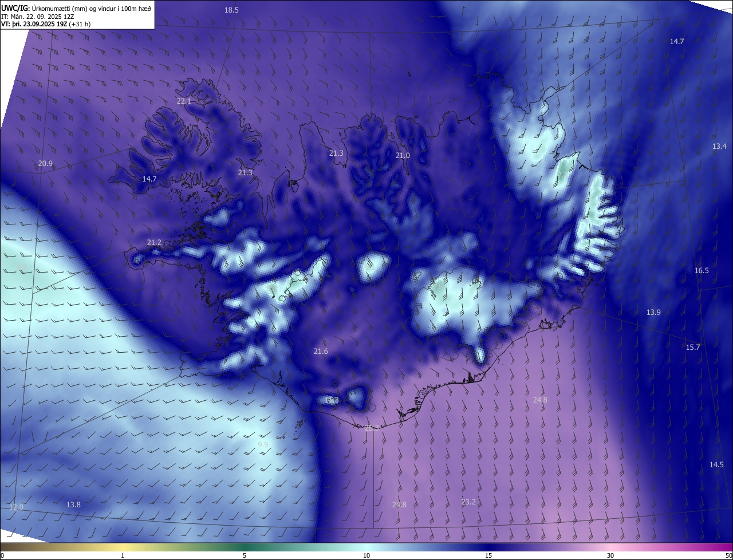Click the 13.9 value label

point(653,313)
